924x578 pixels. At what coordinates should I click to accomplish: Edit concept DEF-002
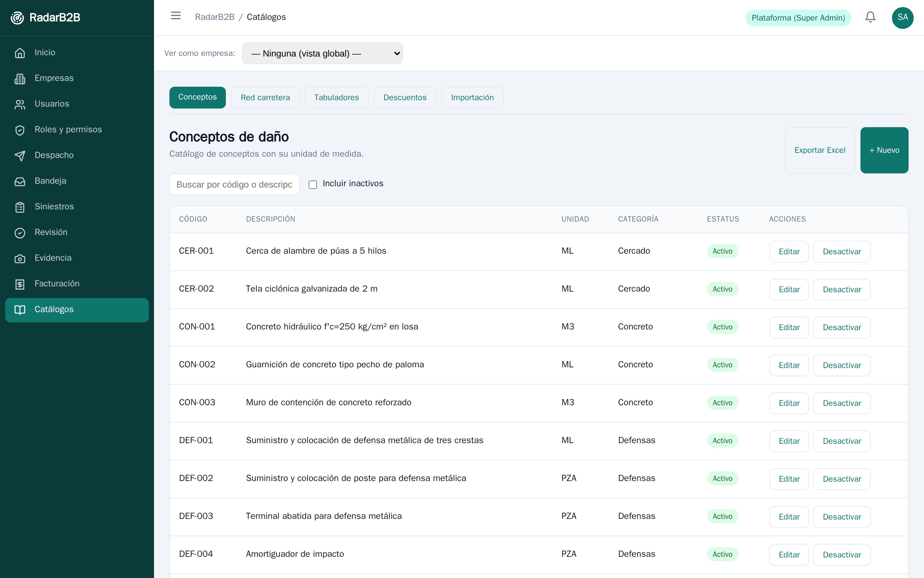789,478
